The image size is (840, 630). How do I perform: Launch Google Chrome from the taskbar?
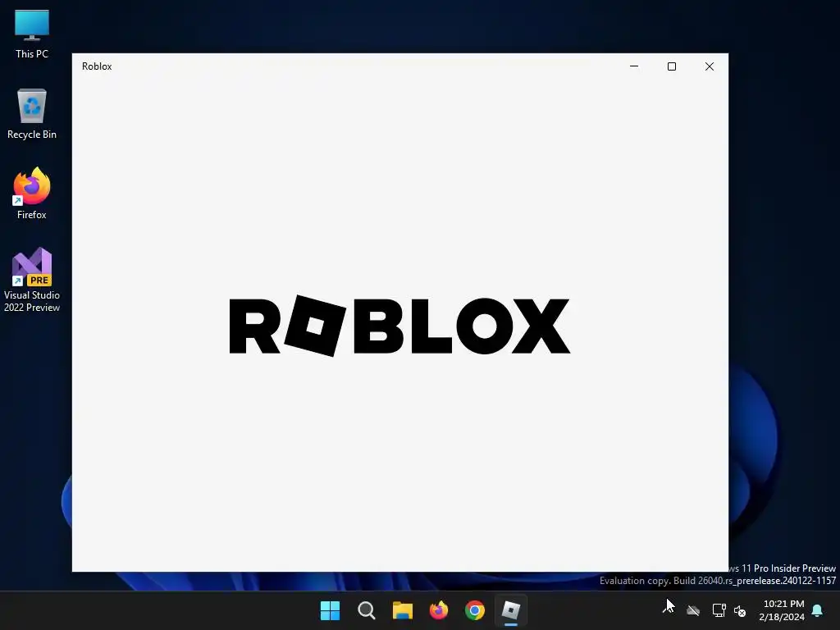pos(475,610)
